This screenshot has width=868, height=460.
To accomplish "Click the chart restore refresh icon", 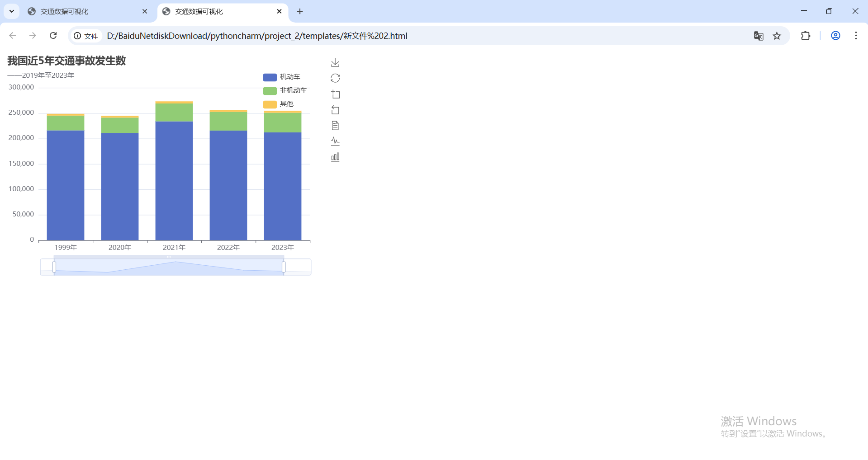I will tap(335, 78).
